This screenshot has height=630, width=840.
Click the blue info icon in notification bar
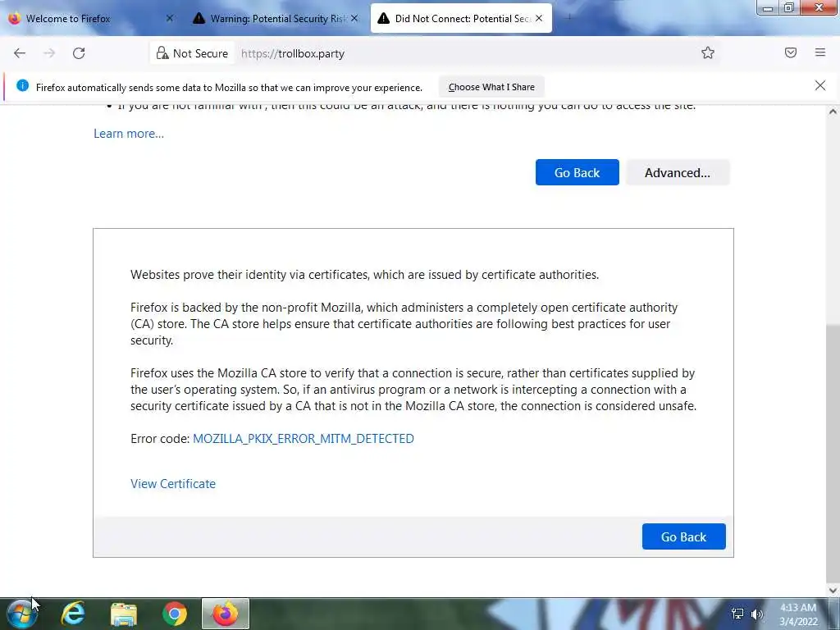22,85
